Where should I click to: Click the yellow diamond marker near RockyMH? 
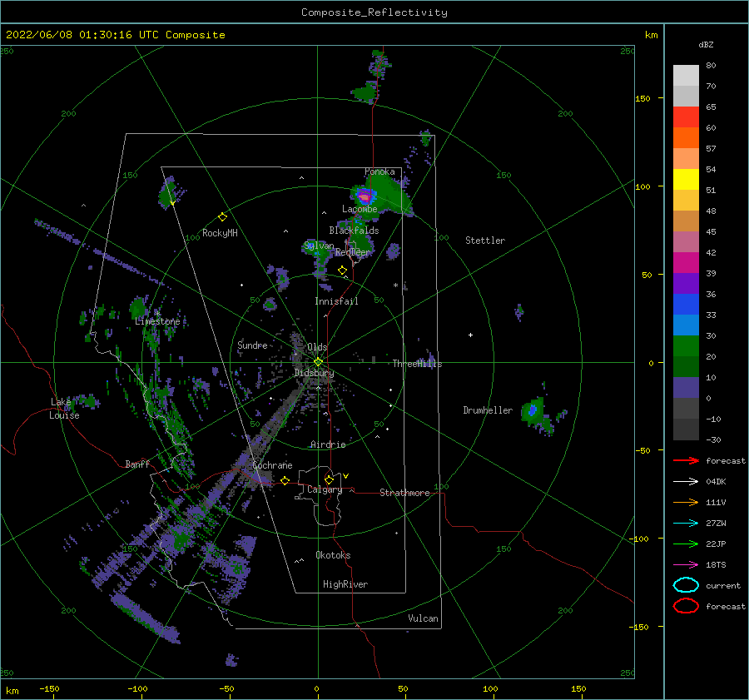[222, 217]
